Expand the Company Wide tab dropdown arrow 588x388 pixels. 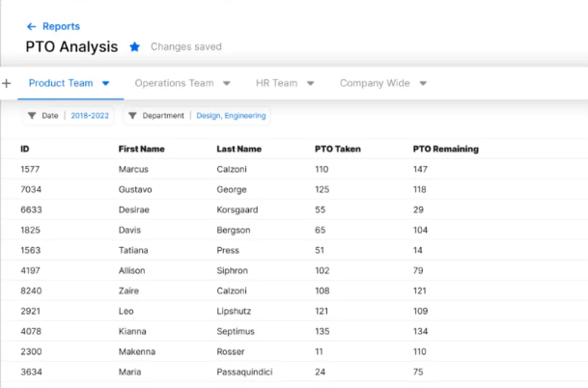(x=423, y=84)
